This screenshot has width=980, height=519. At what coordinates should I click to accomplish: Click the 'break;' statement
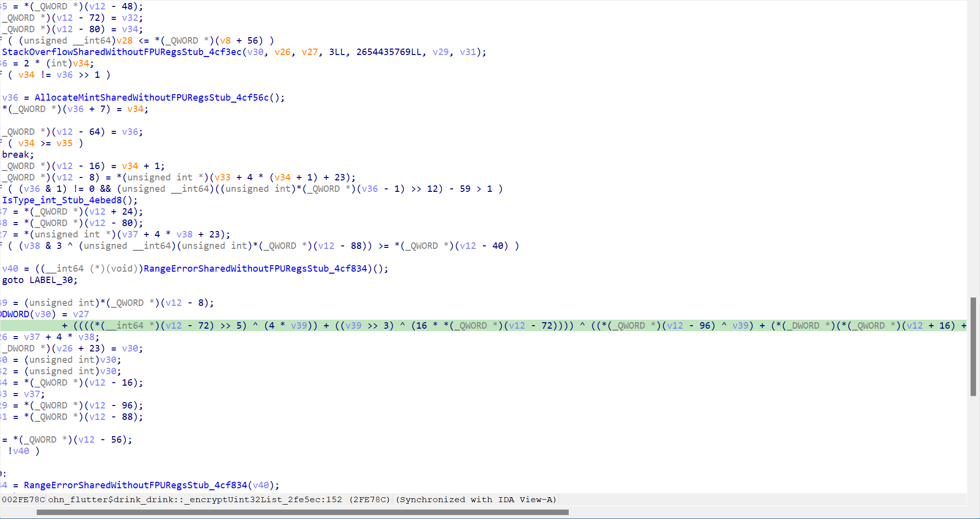point(18,155)
